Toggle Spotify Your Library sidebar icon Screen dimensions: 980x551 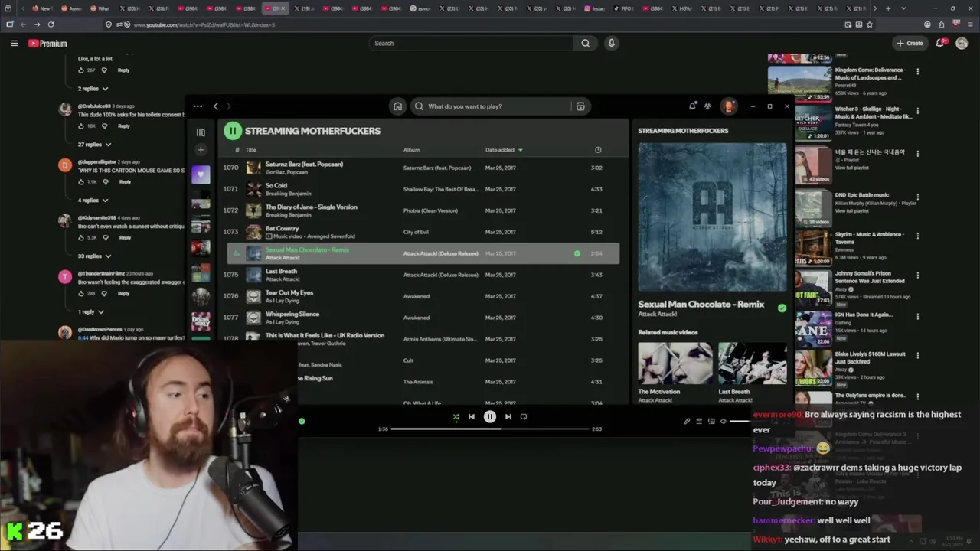[x=201, y=132]
